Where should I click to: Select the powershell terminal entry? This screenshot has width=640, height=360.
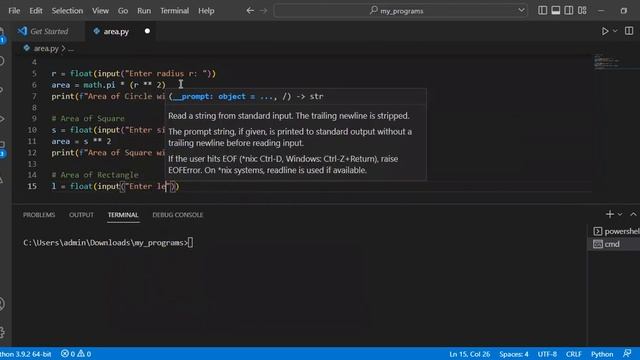point(616,231)
